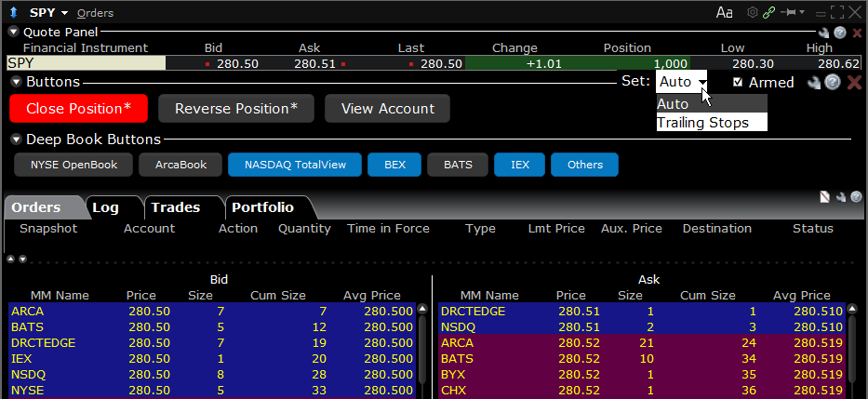Select SPY instrument cell in quote row

(87, 63)
